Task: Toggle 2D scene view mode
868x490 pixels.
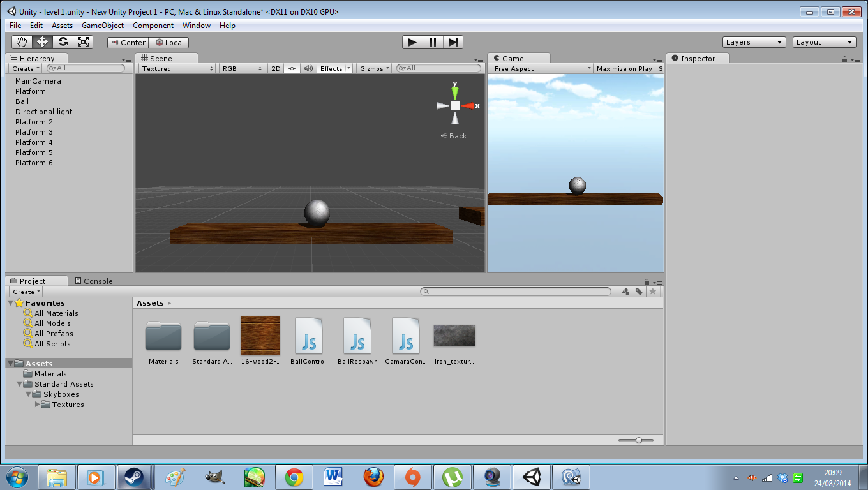Action: pyautogui.click(x=276, y=68)
